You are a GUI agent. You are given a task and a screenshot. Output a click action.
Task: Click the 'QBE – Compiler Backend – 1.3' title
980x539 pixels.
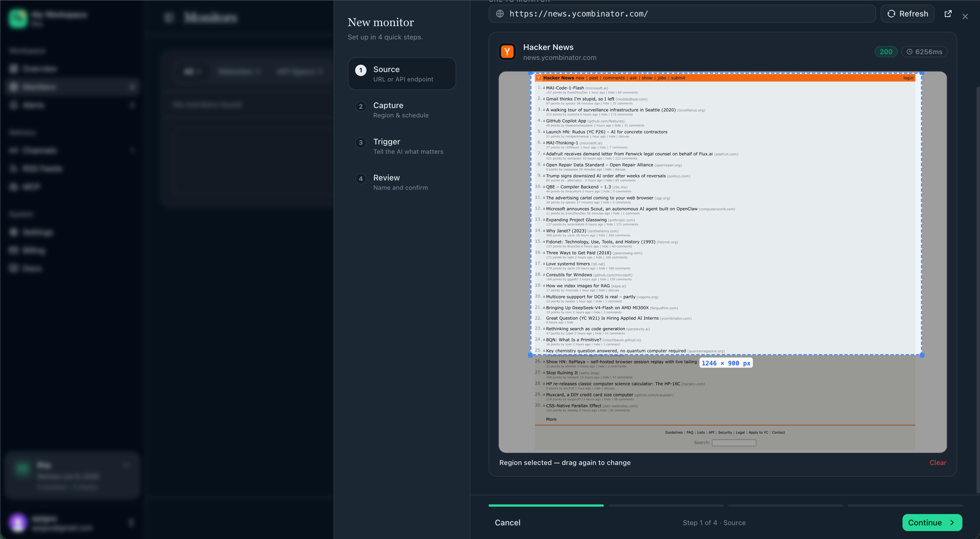[578, 187]
